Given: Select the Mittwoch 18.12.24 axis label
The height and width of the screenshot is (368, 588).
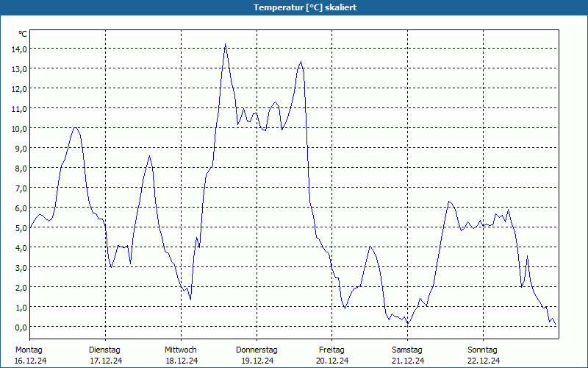Looking at the screenshot, I should point(181,355).
